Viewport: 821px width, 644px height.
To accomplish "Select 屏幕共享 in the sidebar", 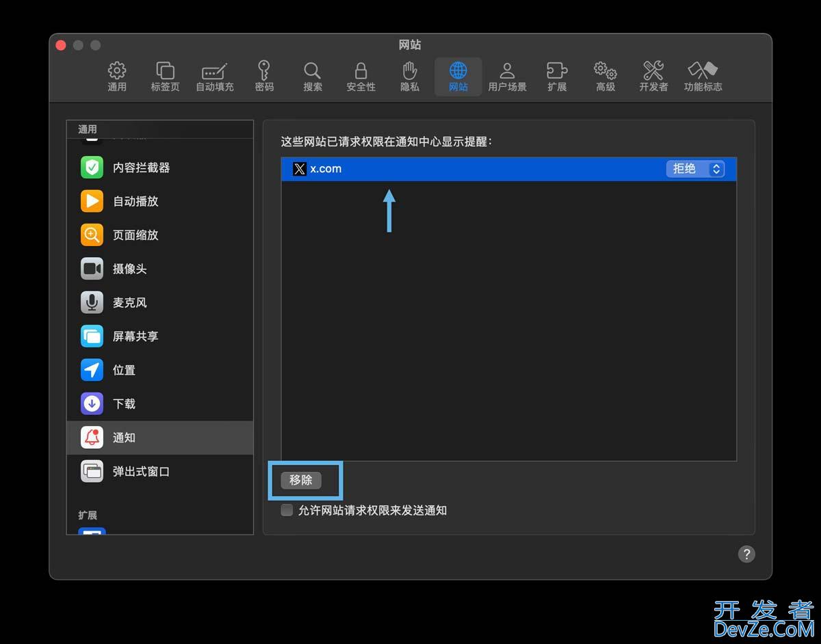I will click(160, 336).
